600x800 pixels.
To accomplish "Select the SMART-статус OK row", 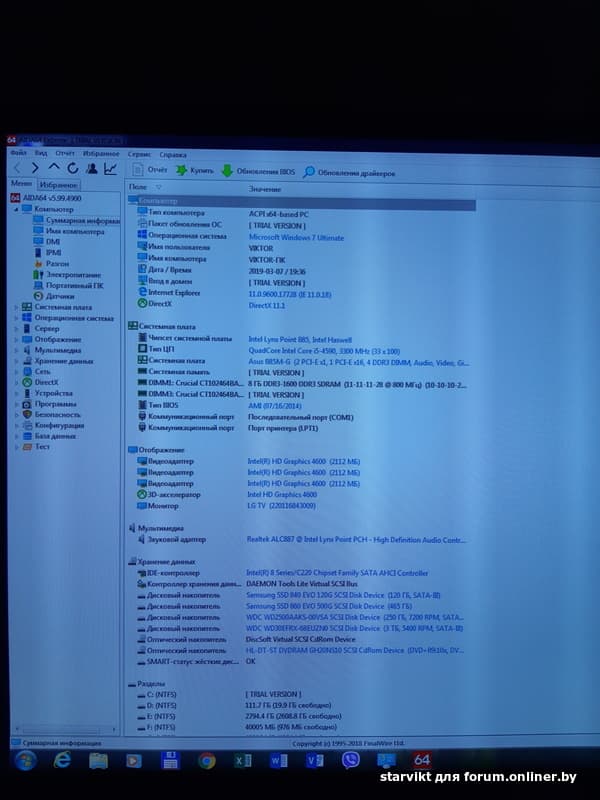I will coord(301,661).
